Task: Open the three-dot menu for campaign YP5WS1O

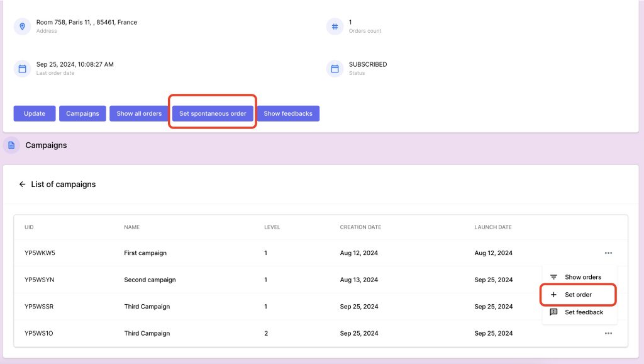Action: coord(608,333)
